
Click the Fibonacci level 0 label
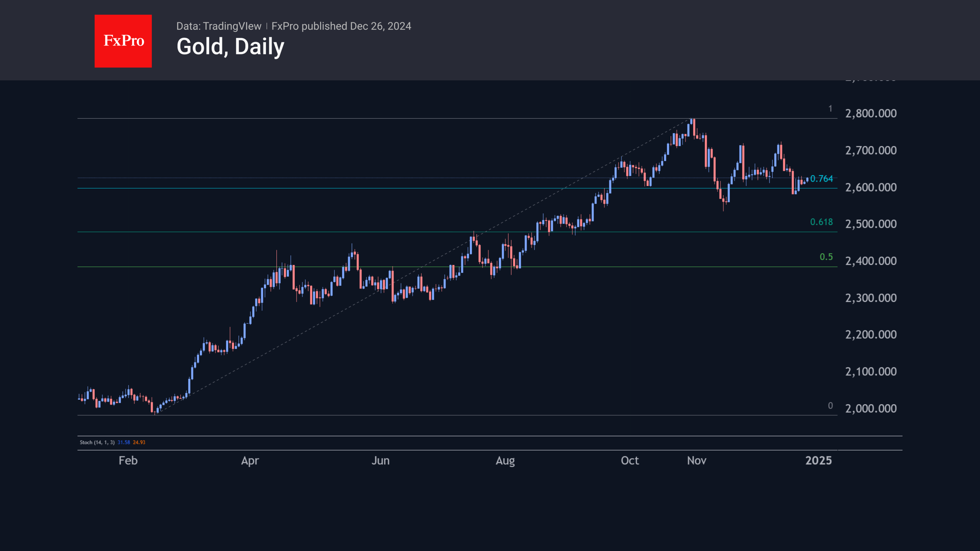(x=830, y=406)
